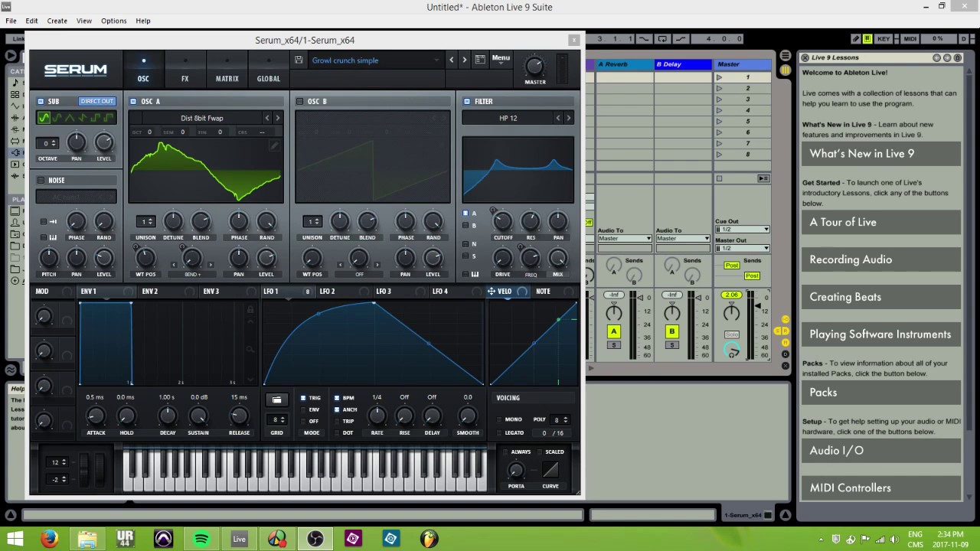Adjust OSC A UNISON voice stepper
The image size is (980, 551).
(x=145, y=221)
